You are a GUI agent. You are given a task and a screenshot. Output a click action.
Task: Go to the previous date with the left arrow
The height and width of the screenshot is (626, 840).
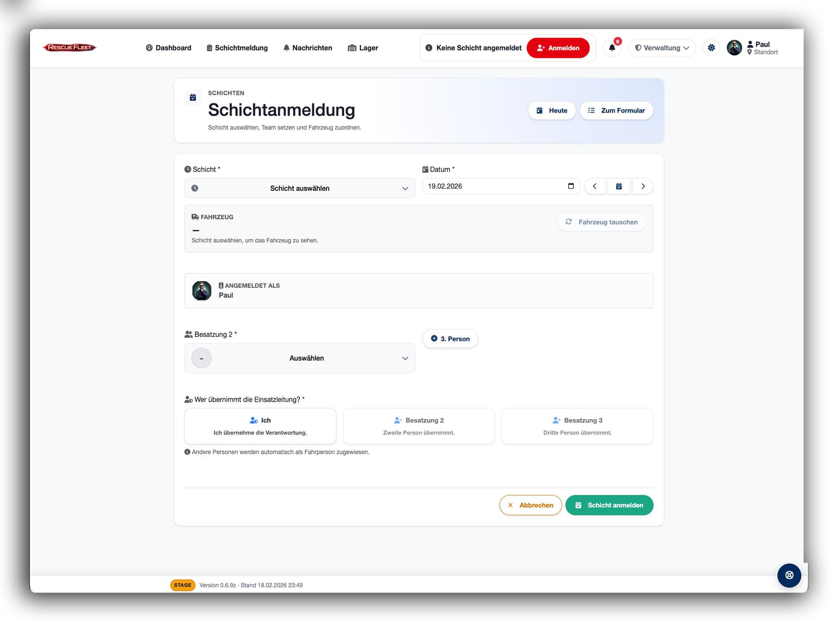coord(595,186)
